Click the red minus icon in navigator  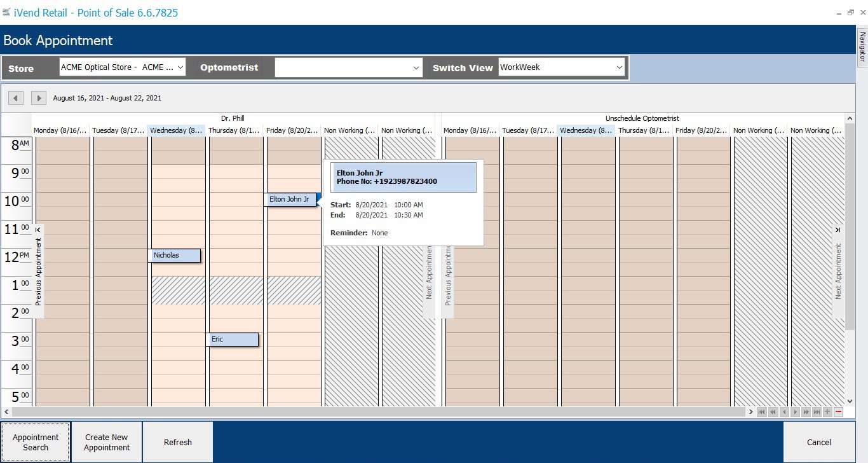click(x=839, y=412)
